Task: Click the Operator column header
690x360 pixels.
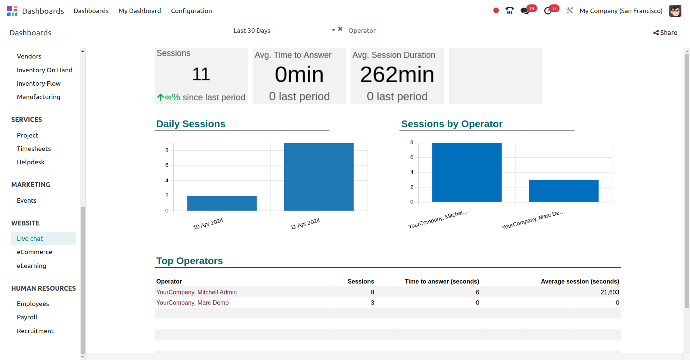Action: [169, 282]
